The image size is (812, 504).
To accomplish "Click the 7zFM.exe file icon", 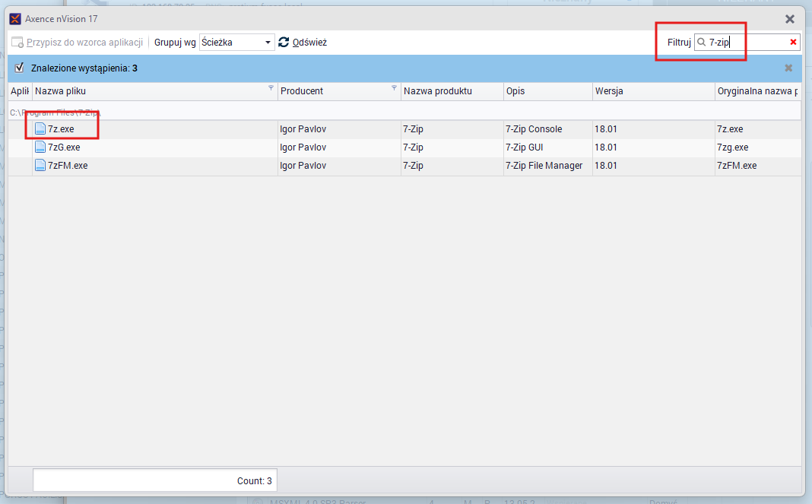I will [x=40, y=166].
